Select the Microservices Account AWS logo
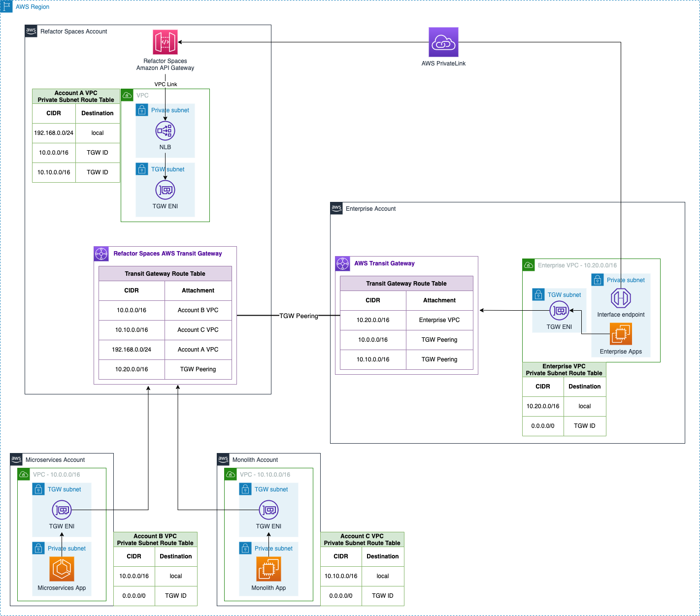The image size is (700, 616). coord(16,459)
